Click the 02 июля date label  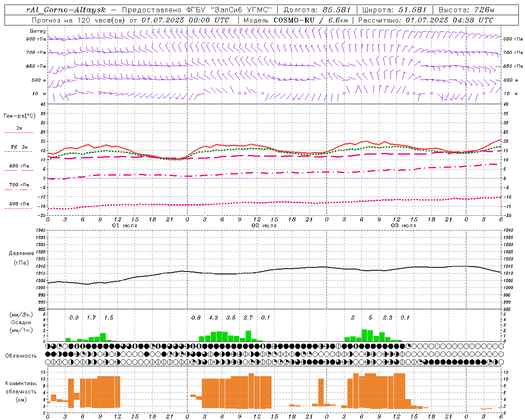coord(264,226)
